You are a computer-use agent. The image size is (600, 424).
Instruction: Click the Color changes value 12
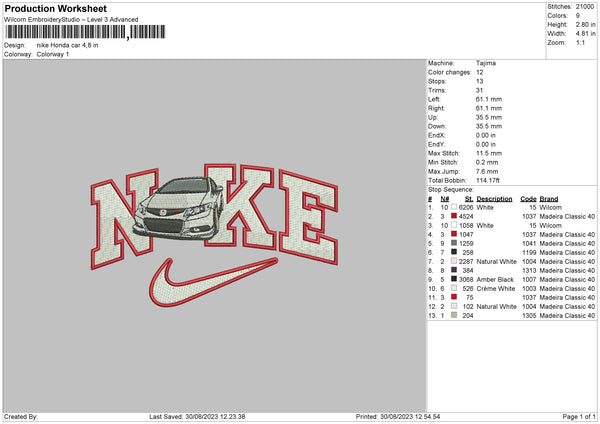coord(479,72)
